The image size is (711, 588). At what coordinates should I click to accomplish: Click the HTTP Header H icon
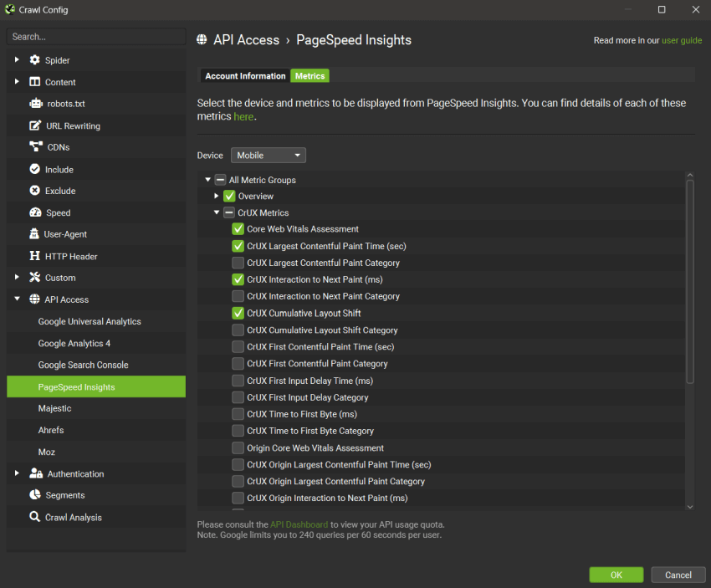click(x=34, y=256)
